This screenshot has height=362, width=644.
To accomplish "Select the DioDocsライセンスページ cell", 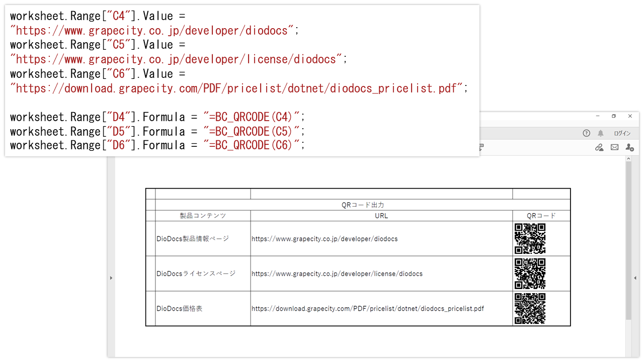I will point(203,274).
